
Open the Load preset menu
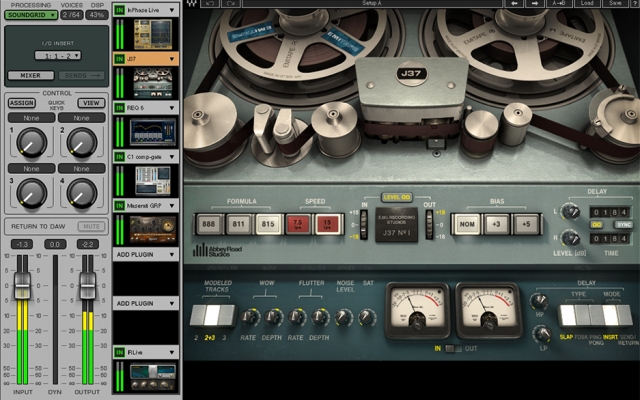[587, 3]
